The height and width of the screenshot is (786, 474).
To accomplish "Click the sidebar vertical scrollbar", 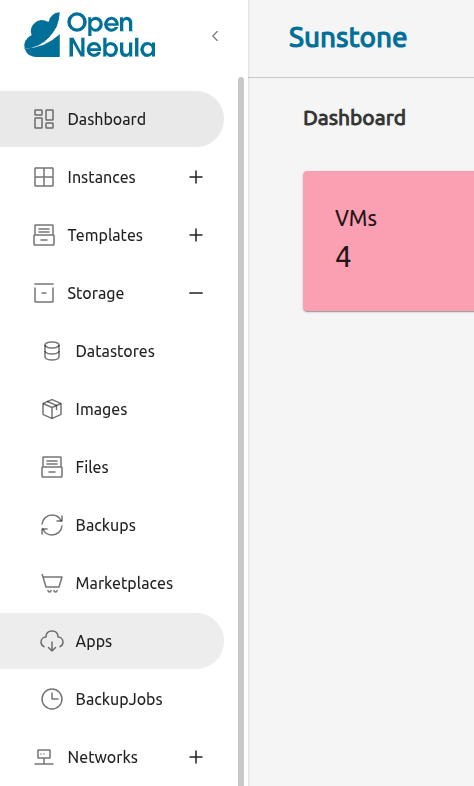I will pyautogui.click(x=241, y=431).
